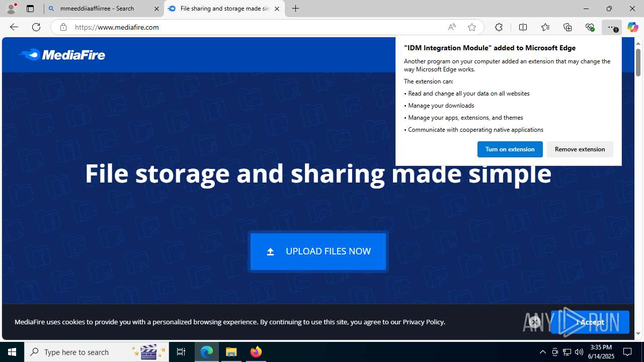Add this page to favorites

(472, 27)
